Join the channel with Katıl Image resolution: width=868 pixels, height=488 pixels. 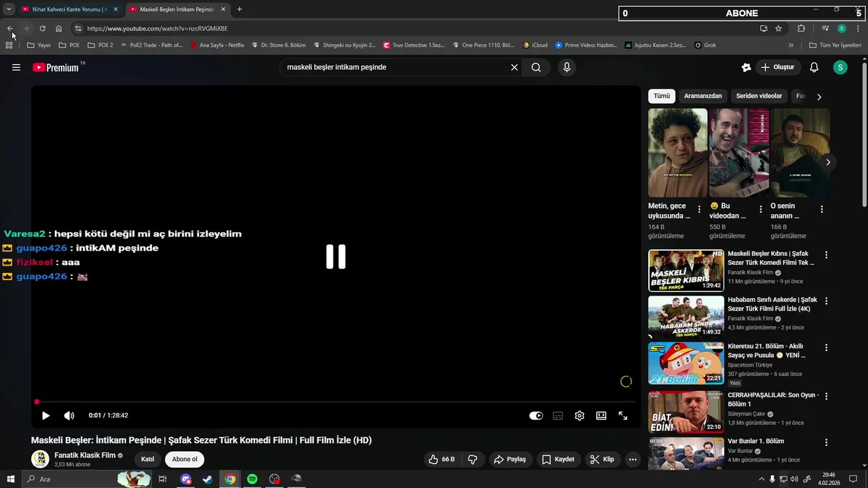(147, 459)
